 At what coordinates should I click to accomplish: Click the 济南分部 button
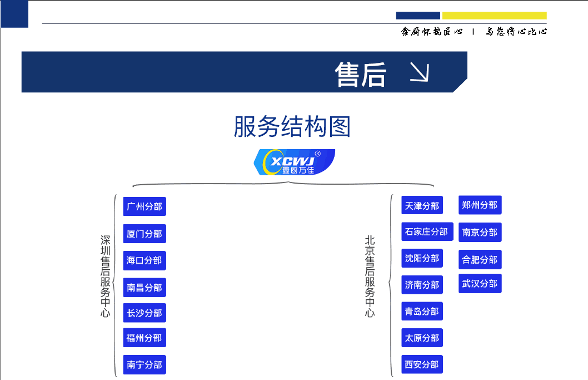click(422, 285)
